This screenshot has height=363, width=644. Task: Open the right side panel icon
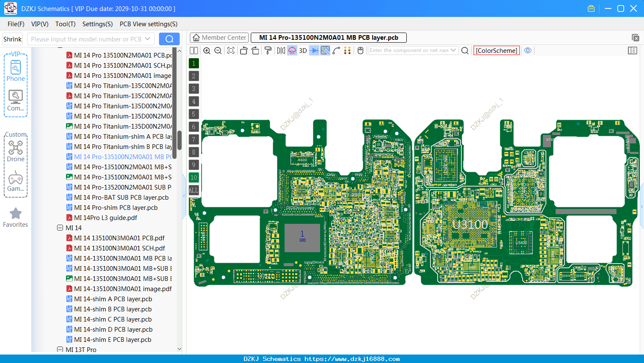pos(633,50)
